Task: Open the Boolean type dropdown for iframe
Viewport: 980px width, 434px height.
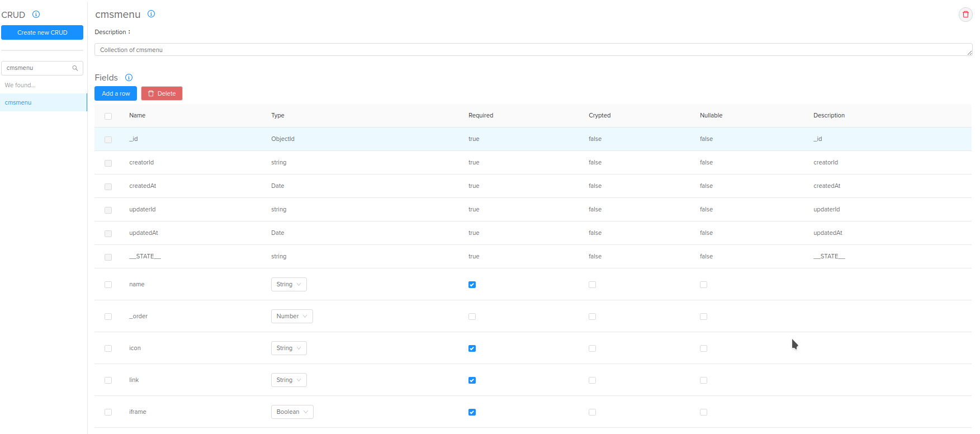Action: [292, 412]
